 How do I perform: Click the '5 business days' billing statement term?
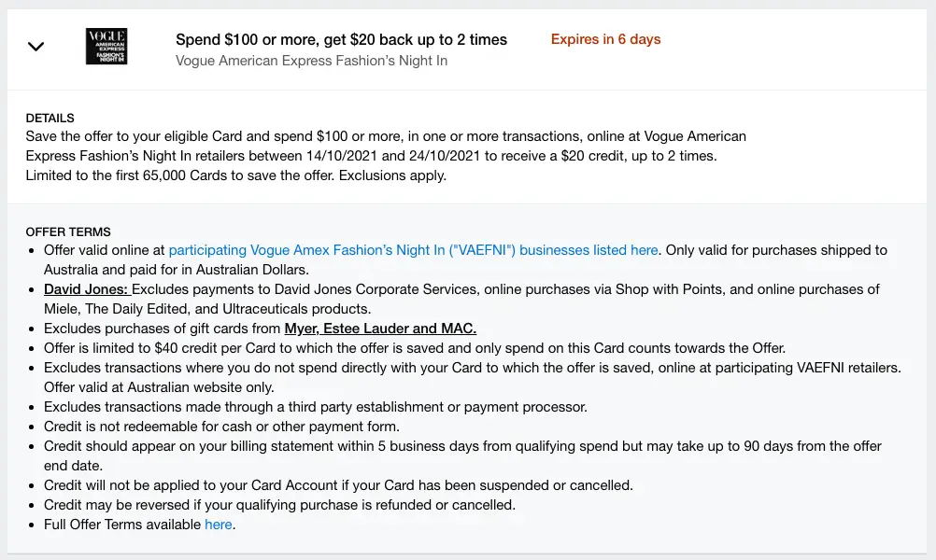coord(462,446)
